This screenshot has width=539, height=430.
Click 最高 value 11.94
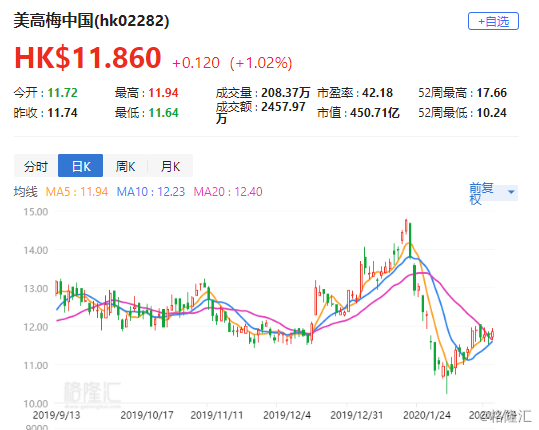pyautogui.click(x=164, y=92)
